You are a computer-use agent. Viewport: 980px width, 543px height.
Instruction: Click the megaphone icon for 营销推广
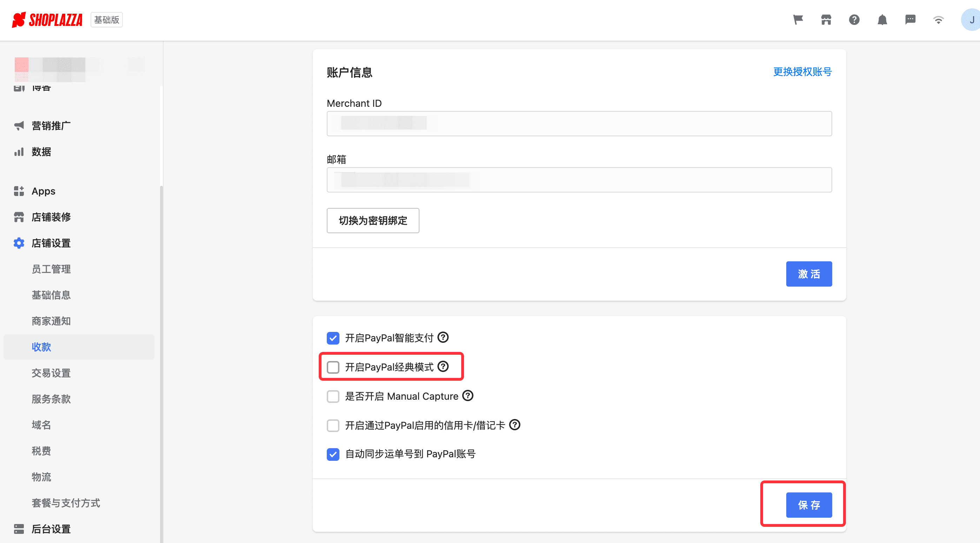(x=19, y=126)
